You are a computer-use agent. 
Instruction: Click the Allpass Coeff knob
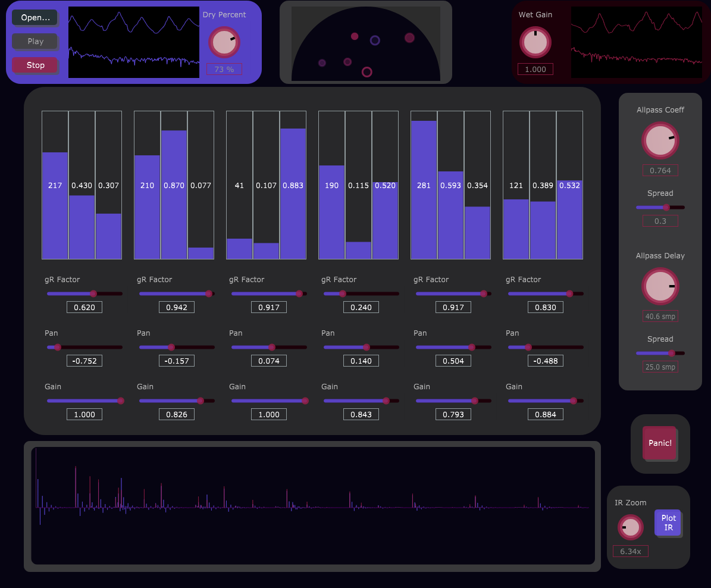(x=660, y=140)
